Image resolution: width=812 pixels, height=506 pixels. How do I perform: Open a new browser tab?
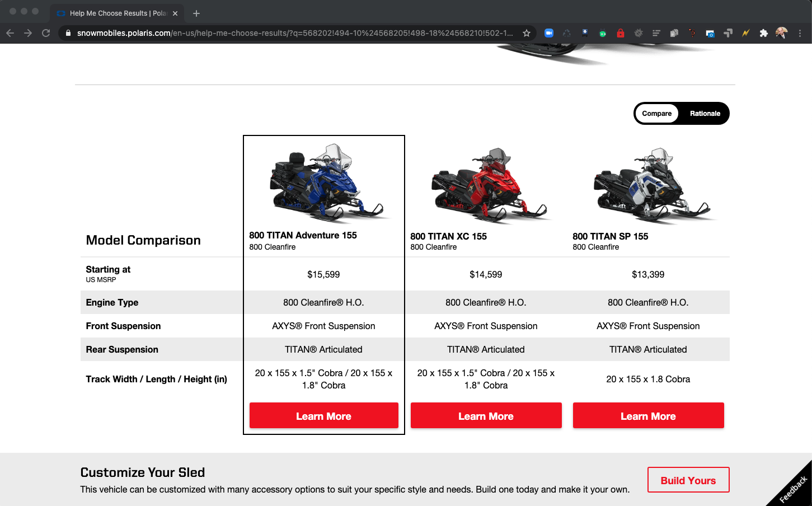click(196, 13)
